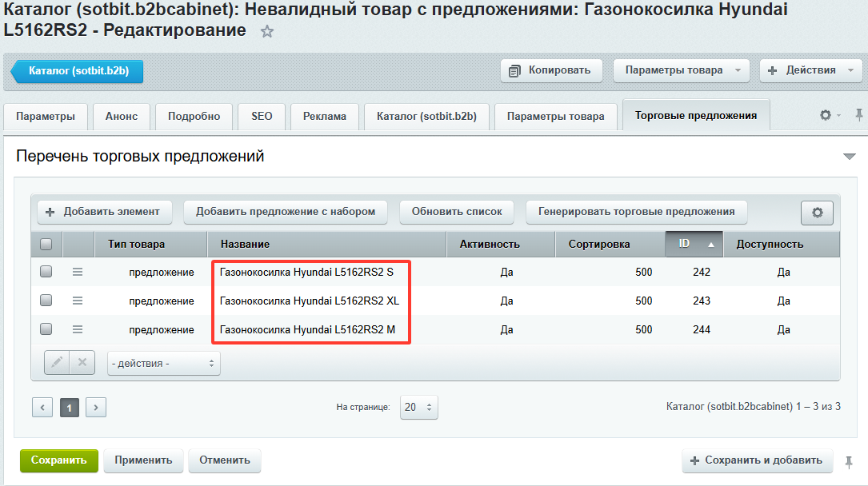Open the Параметры товара tab
This screenshot has width=868, height=486.
556,116
